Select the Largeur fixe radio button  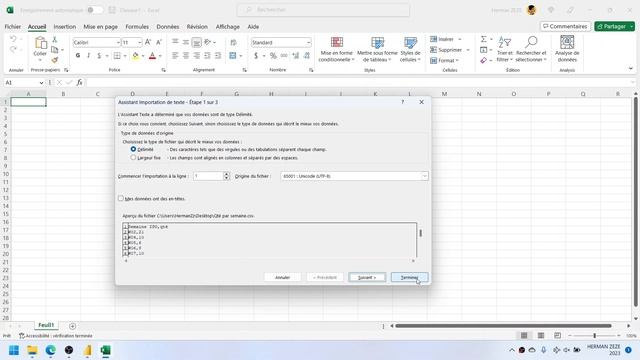coord(133,158)
